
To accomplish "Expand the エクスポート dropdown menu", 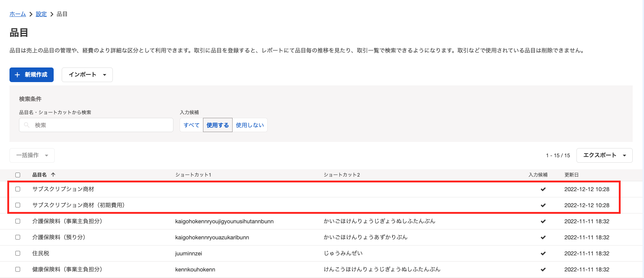I will click(604, 155).
